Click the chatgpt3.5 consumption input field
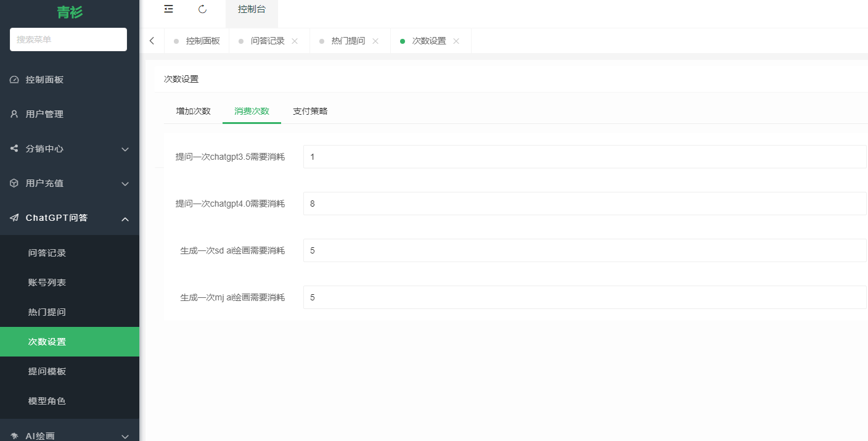 [x=584, y=157]
